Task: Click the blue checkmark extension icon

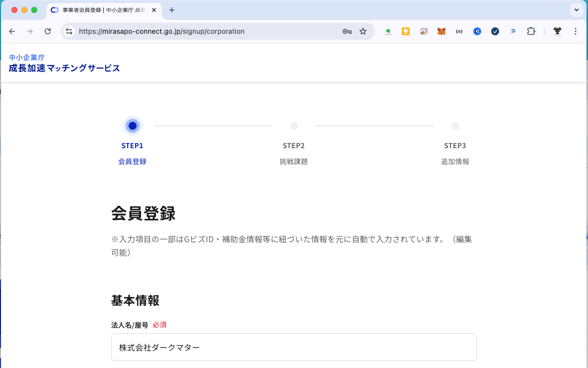Action: click(495, 31)
